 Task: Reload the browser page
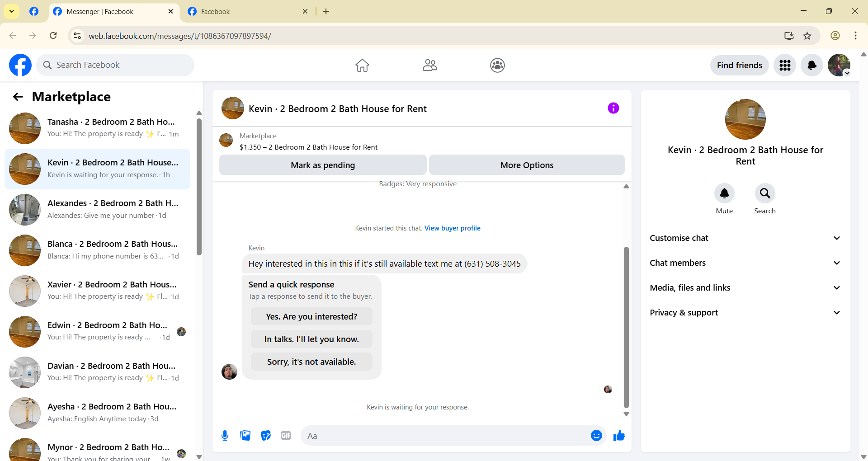click(53, 36)
